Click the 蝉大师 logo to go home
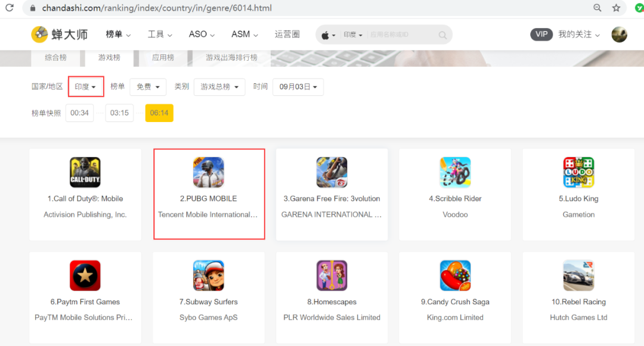Viewport: 644px width, 346px height. (59, 34)
